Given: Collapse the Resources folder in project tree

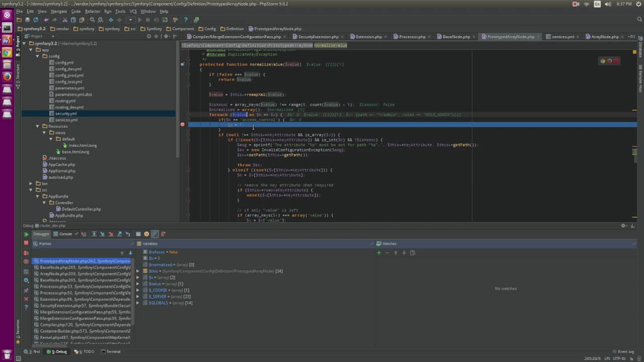Looking at the screenshot, I should (37, 126).
